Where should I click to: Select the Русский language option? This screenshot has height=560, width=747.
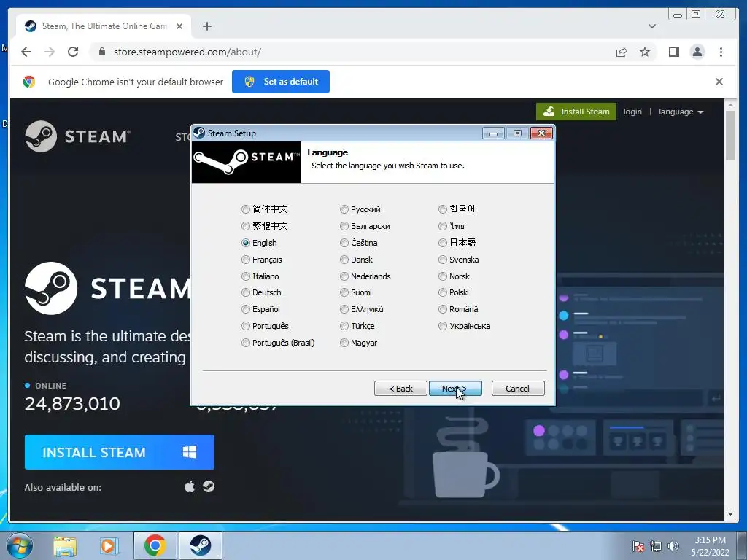344,209
